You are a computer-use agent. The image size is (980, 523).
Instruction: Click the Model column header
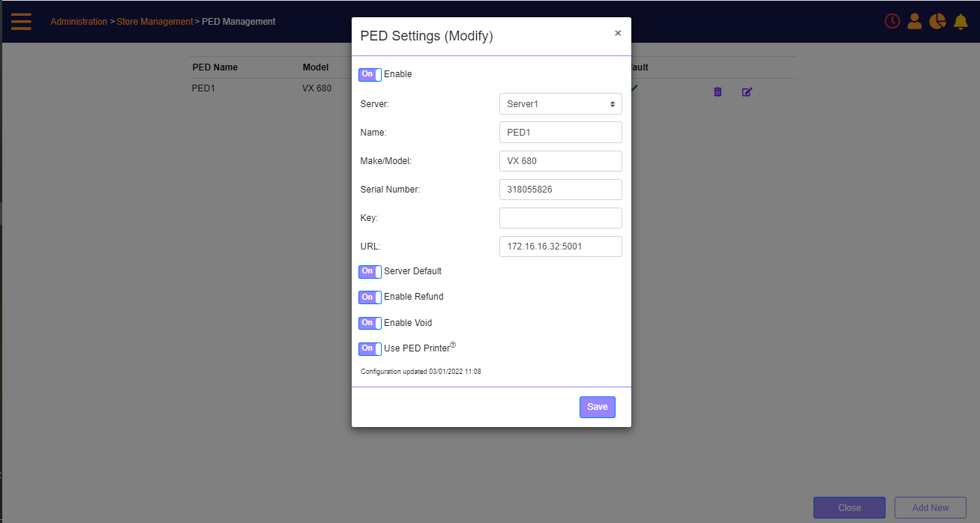[x=316, y=67]
